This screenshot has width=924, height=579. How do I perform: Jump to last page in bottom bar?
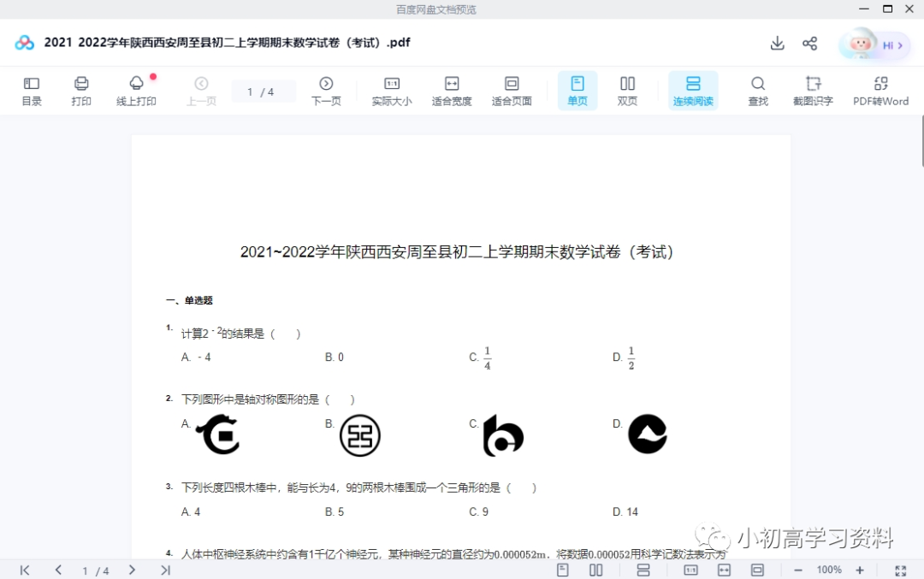166,570
